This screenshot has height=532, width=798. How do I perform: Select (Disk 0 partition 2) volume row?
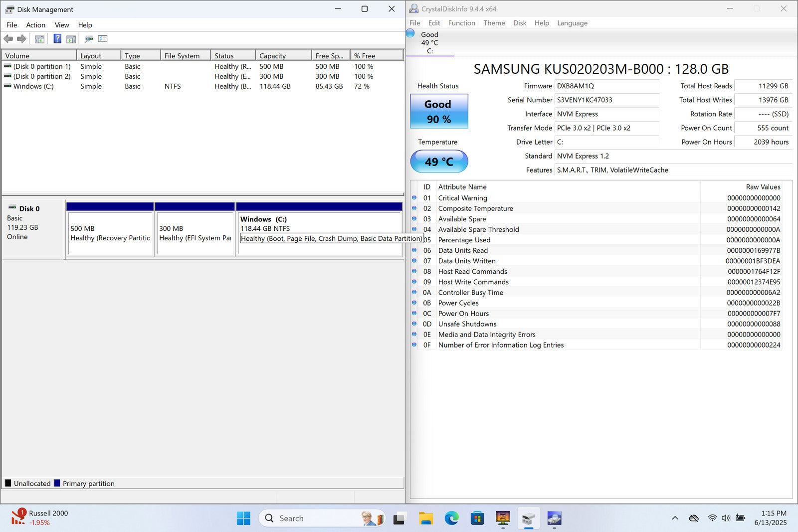tap(202, 76)
